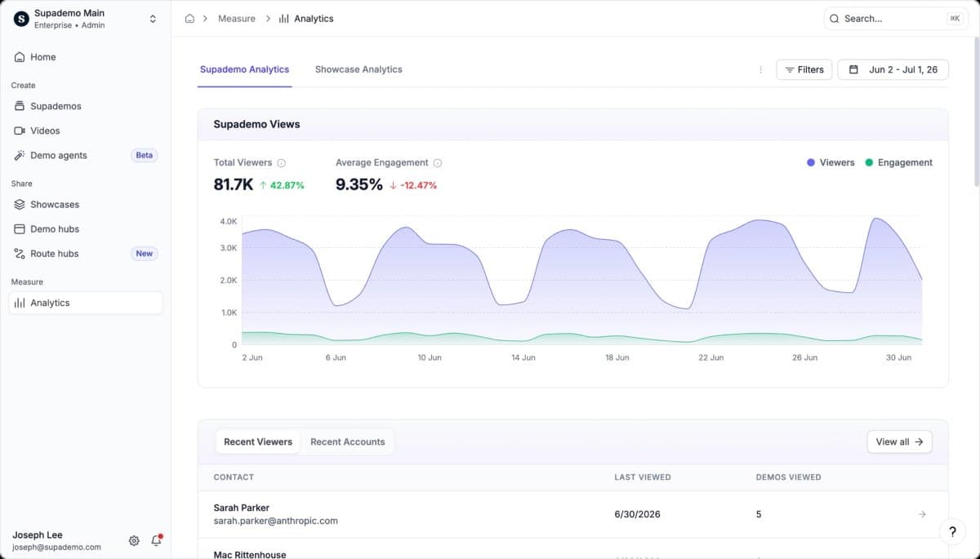Toggle the Engagement legend series

click(x=898, y=162)
